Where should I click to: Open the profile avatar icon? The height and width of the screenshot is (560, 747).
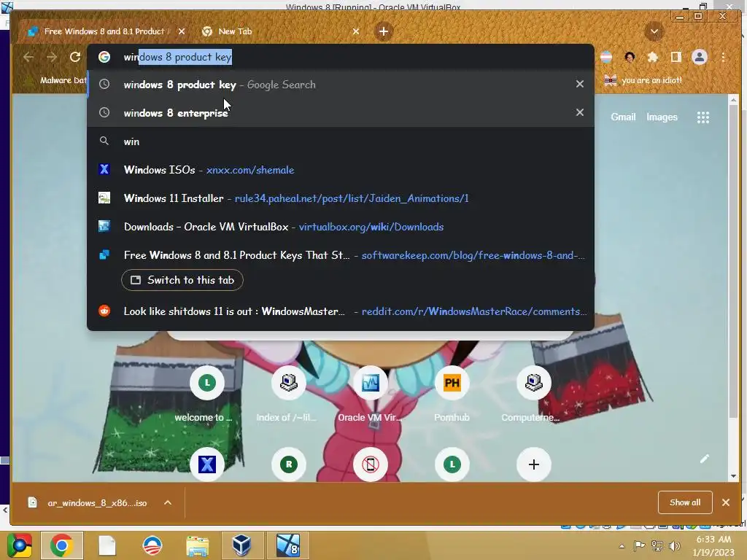700,57
